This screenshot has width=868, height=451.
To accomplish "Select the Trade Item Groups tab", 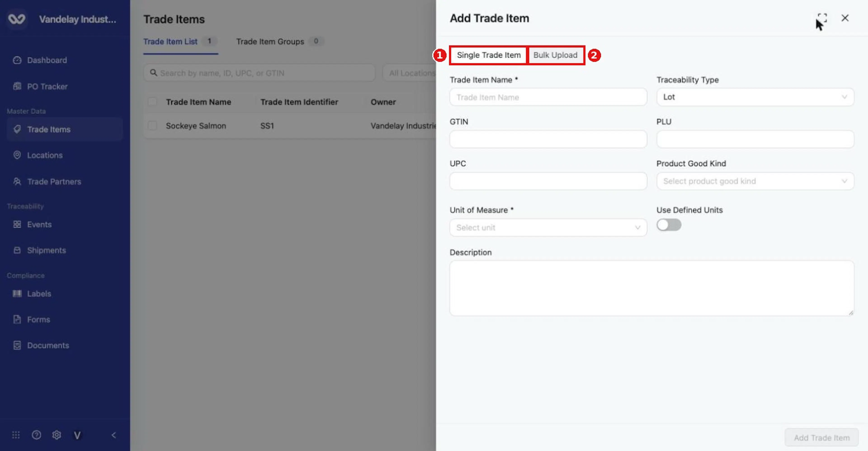I will point(280,42).
